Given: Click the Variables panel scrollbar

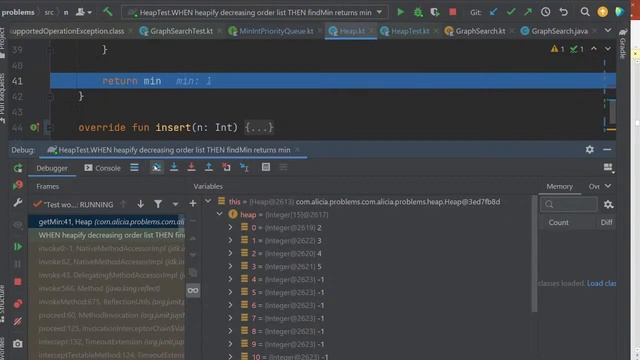Looking at the screenshot, I should [534, 254].
